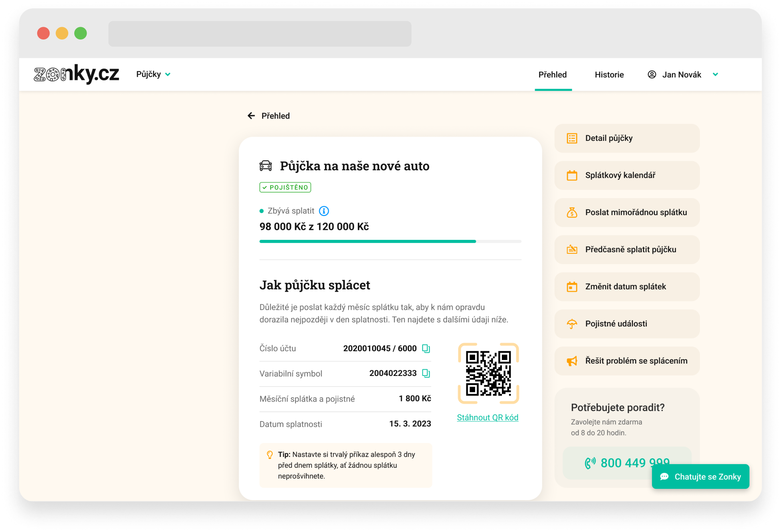Click the zonky.cz logo
781x532 pixels.
[76, 74]
